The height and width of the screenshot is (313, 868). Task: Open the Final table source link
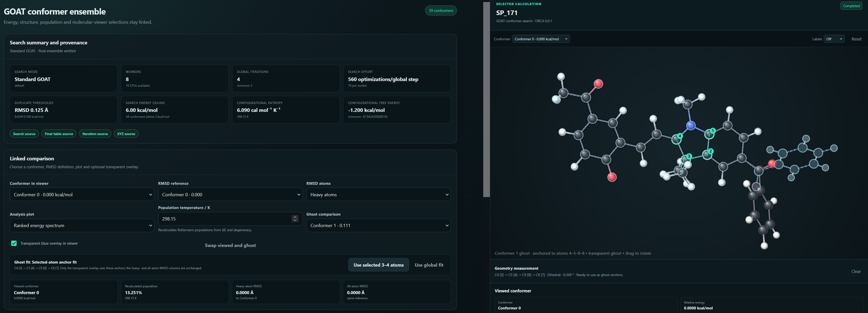click(59, 134)
